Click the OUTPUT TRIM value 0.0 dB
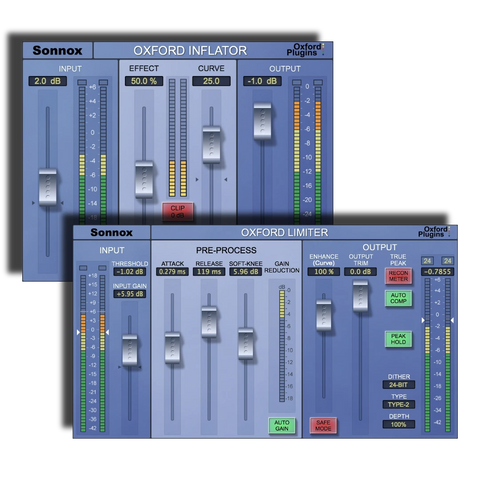The width and height of the screenshot is (480, 480). tap(360, 272)
